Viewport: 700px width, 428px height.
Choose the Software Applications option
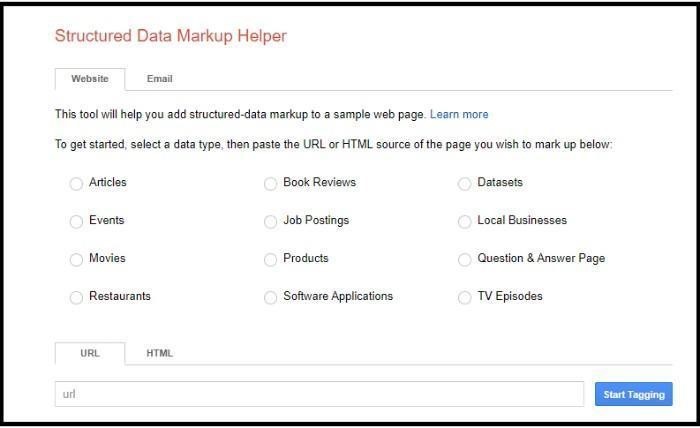pyautogui.click(x=271, y=297)
